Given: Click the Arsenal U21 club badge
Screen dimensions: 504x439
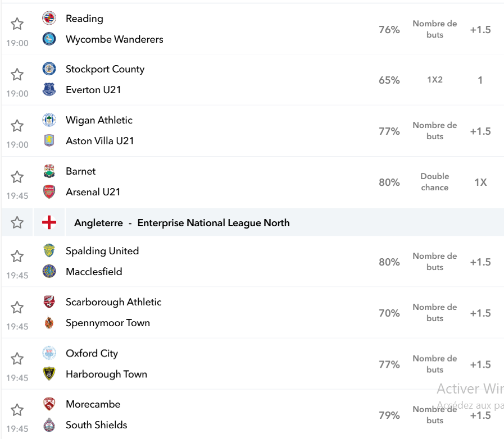Looking at the screenshot, I should [49, 192].
